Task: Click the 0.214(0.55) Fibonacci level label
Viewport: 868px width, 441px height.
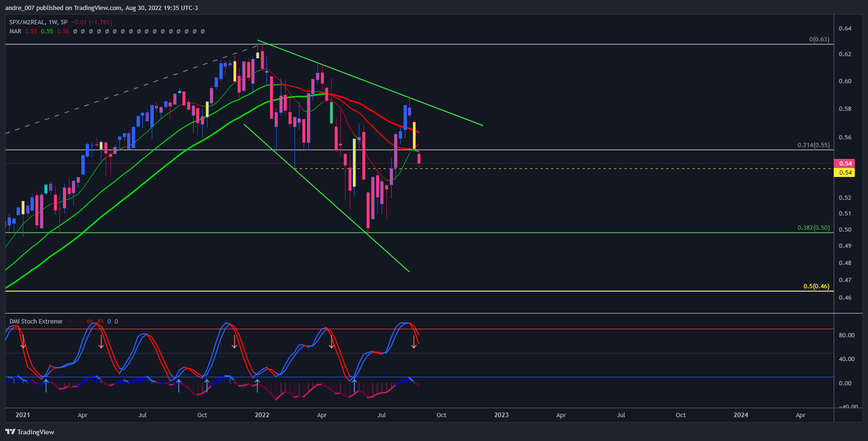Action: tap(813, 145)
